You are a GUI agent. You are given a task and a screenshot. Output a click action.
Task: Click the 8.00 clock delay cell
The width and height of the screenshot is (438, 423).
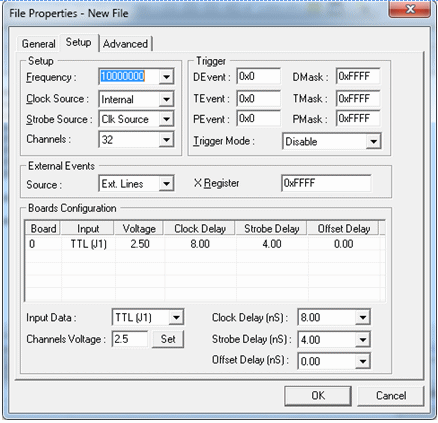pos(200,244)
